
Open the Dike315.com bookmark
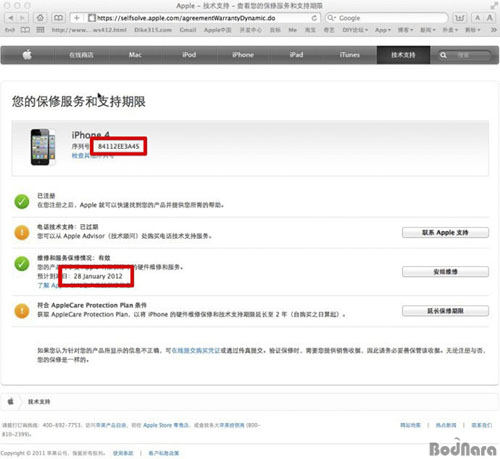pyautogui.click(x=153, y=30)
